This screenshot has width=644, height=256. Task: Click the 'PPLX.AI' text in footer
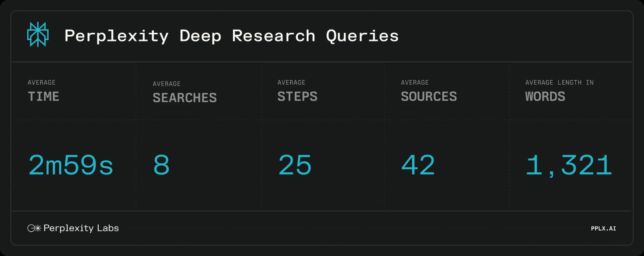pos(603,229)
